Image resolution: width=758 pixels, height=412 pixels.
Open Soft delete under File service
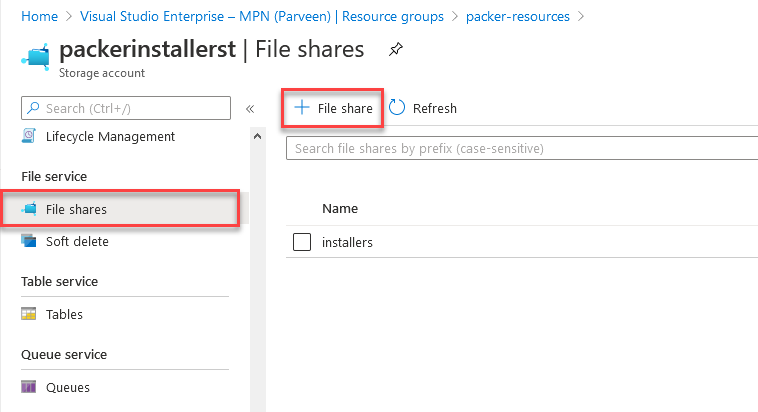point(77,241)
